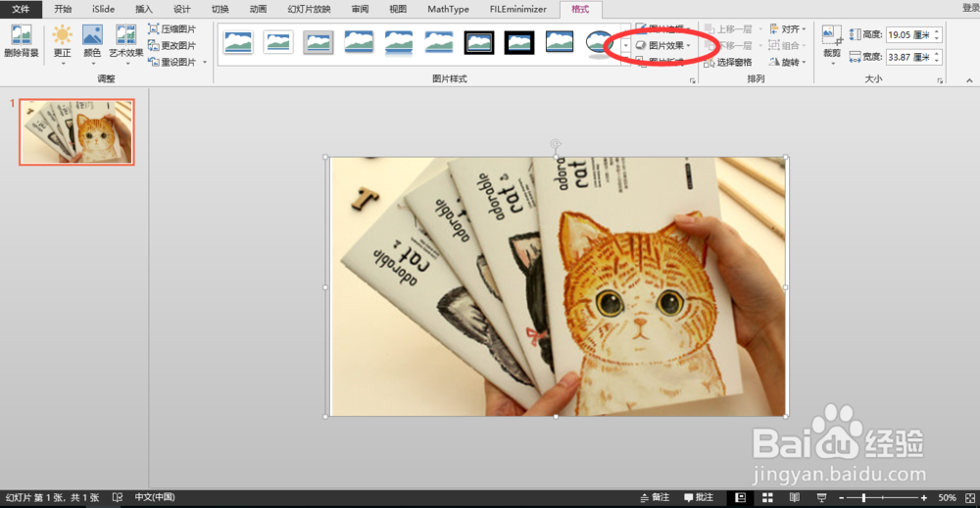The width and height of the screenshot is (980, 508).
Task: Click the zoom in plus button
Action: tap(924, 498)
